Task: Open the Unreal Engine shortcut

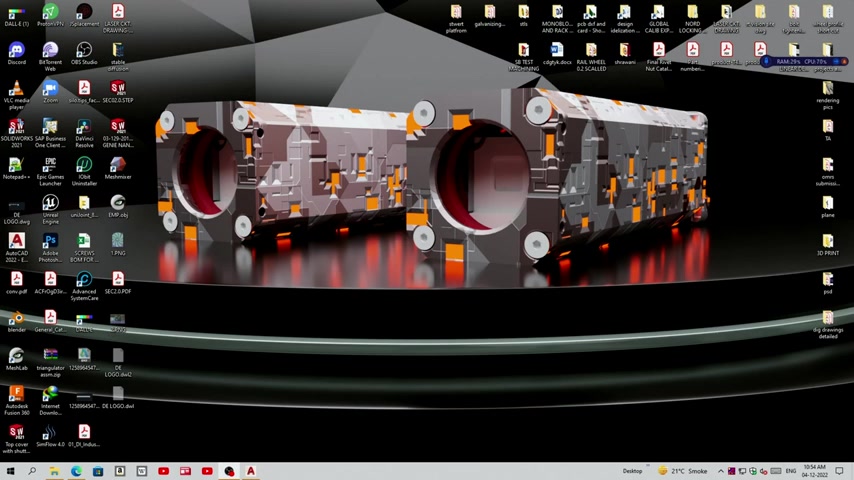Action: tap(50, 204)
